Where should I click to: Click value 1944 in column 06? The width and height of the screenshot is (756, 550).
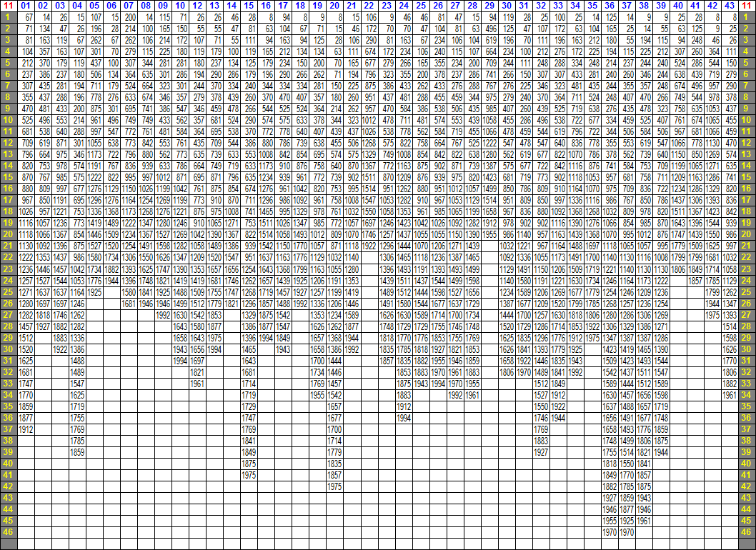point(111,280)
